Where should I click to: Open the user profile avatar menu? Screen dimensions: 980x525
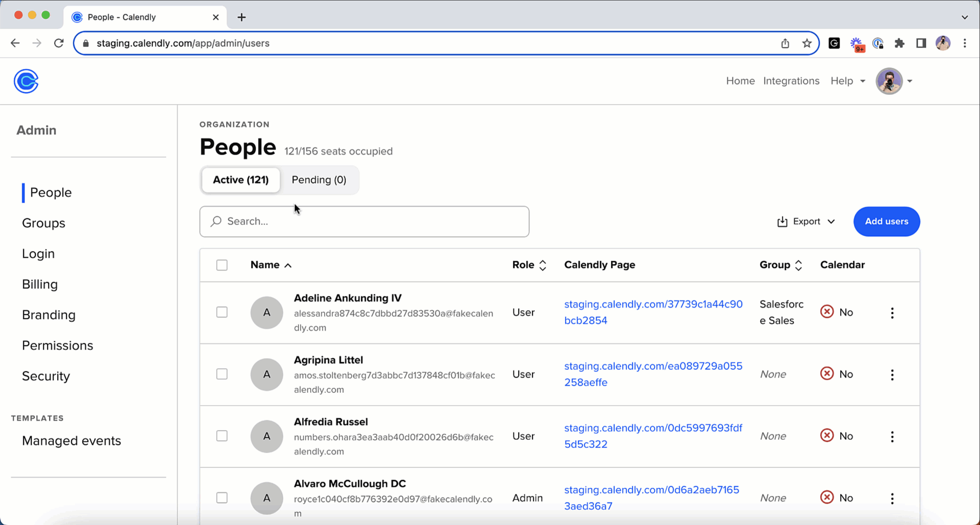click(894, 81)
